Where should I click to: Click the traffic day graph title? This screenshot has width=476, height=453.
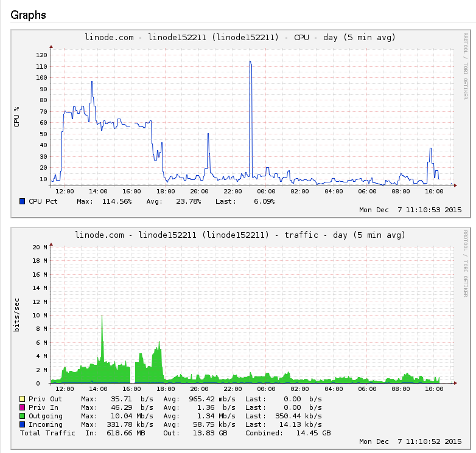tap(240, 235)
